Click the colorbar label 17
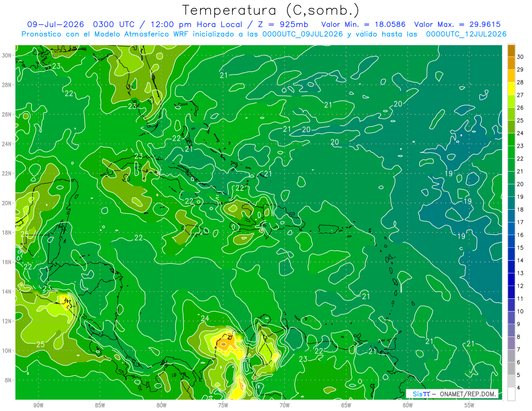This screenshot has height=411, width=532. (520, 222)
